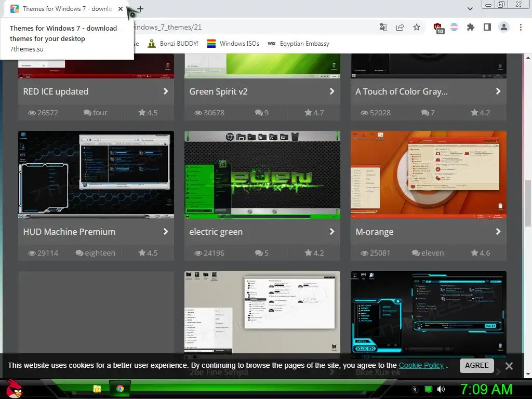The height and width of the screenshot is (399, 532).
Task: Open the Cookie Policy link
Action: [421, 365]
